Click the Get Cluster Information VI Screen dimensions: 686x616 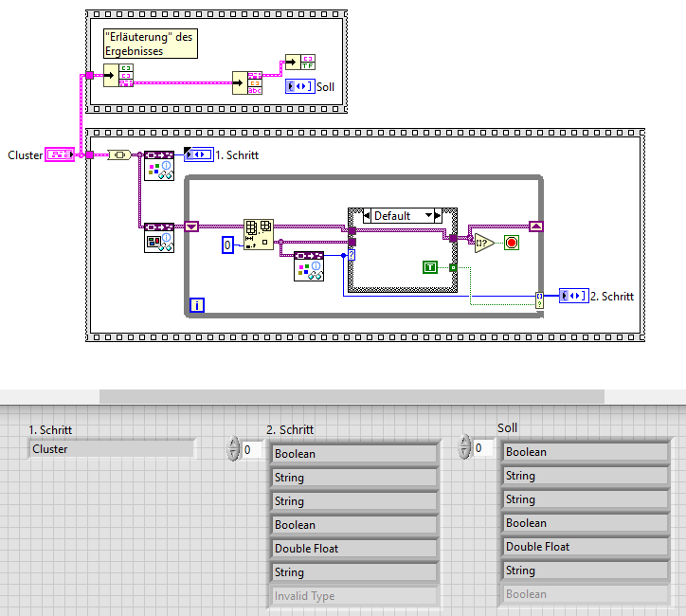159,238
